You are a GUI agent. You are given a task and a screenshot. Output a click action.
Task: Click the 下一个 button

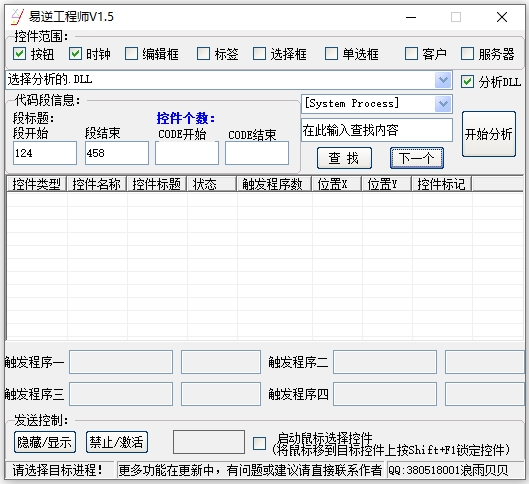coord(417,158)
